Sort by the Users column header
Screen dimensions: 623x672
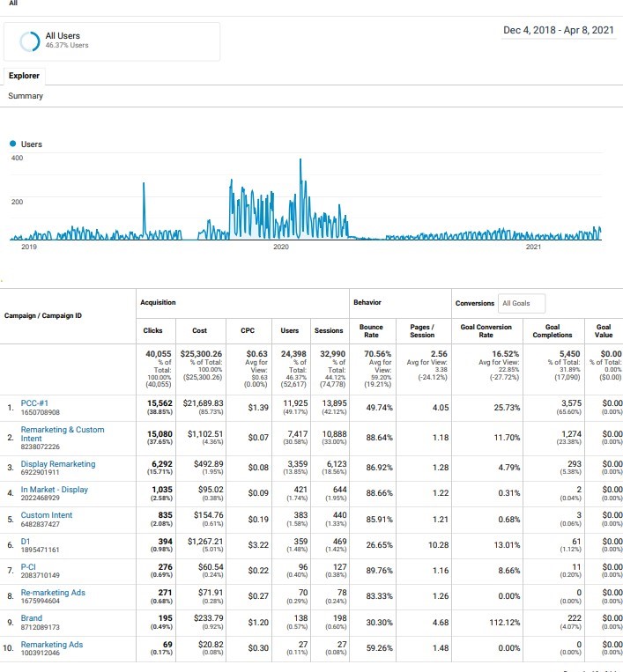[x=289, y=330]
